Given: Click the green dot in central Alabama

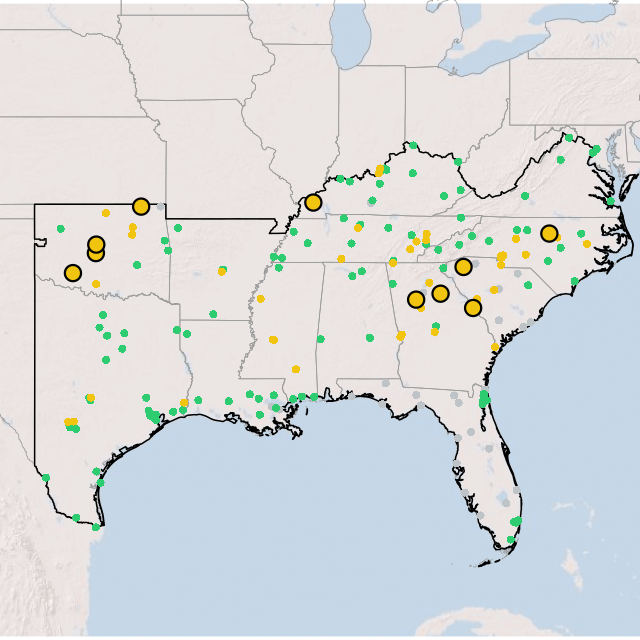Looking at the screenshot, I should 370,338.
